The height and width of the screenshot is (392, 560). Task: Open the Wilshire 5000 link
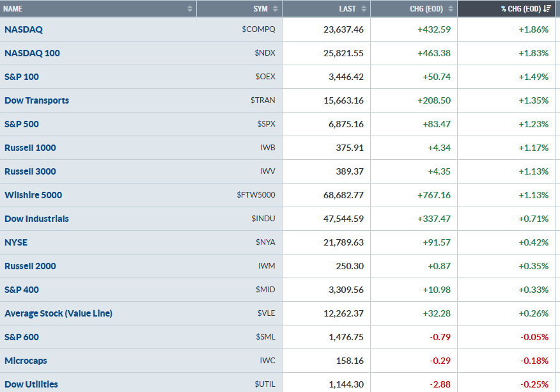tap(33, 195)
